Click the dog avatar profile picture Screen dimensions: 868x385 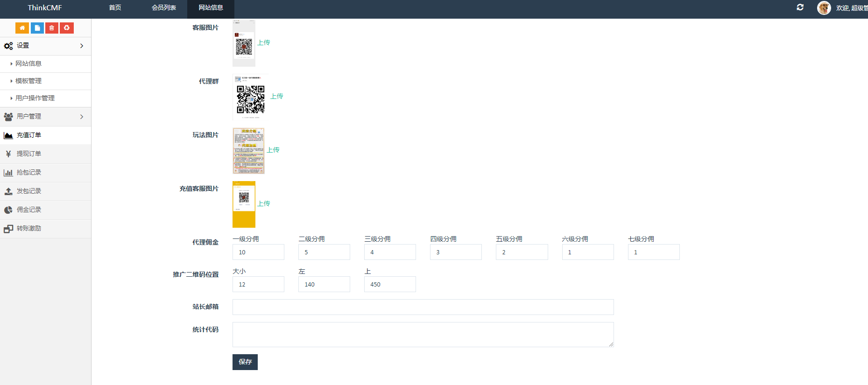click(x=824, y=8)
